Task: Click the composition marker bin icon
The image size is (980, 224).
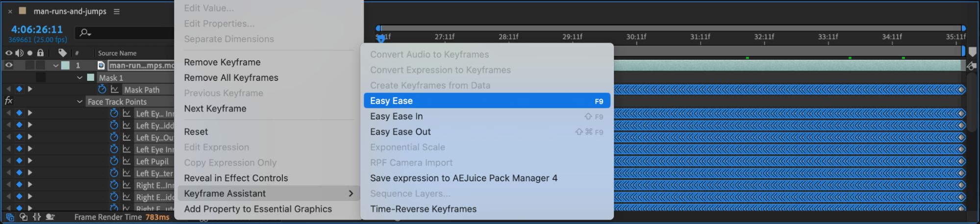Action: click(x=973, y=51)
